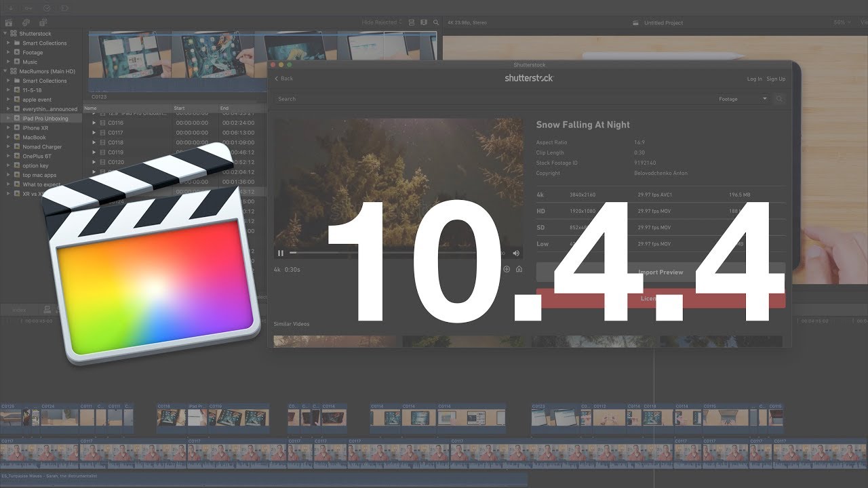The height and width of the screenshot is (488, 868).
Task: Select the Nomad Charger event
Action: point(42,146)
